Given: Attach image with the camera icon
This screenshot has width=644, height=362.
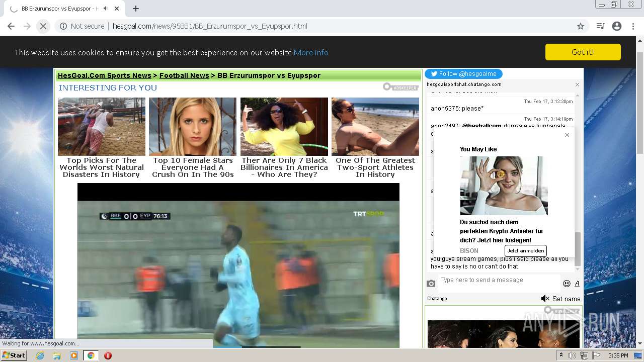Looking at the screenshot, I should point(431,284).
